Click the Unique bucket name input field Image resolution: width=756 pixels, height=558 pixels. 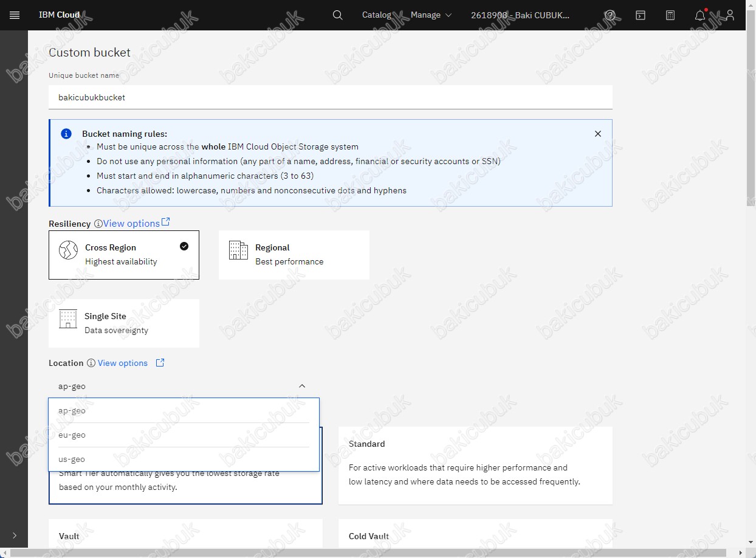click(x=331, y=97)
